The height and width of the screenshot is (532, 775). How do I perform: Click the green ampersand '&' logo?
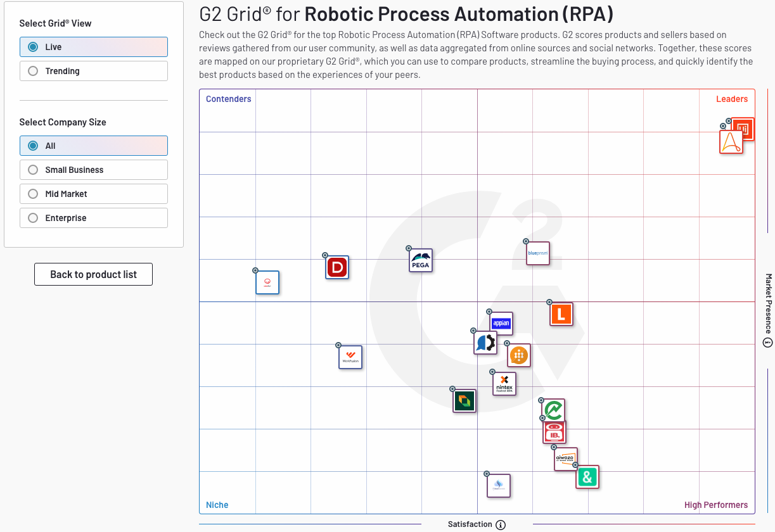pyautogui.click(x=587, y=477)
